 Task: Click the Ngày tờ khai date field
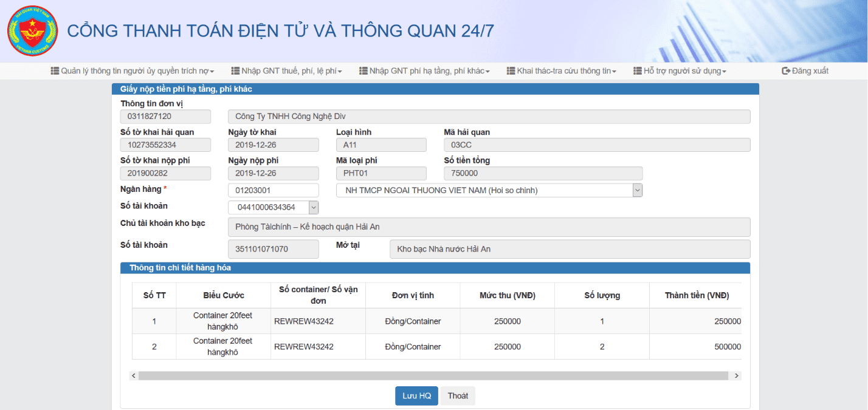click(274, 145)
